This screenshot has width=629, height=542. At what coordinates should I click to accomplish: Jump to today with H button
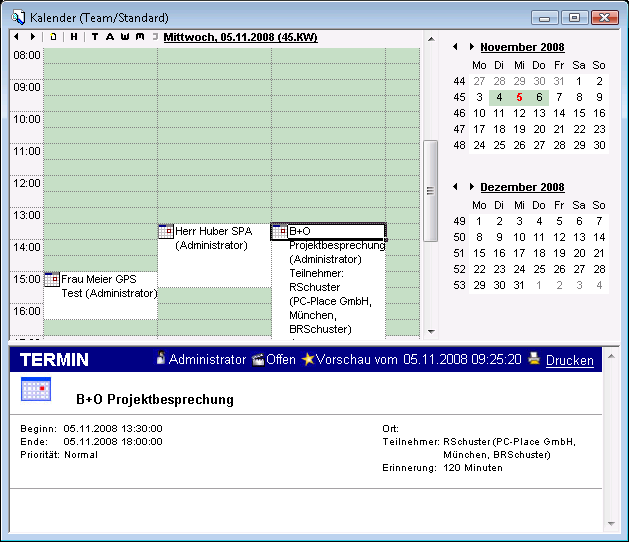click(x=74, y=37)
